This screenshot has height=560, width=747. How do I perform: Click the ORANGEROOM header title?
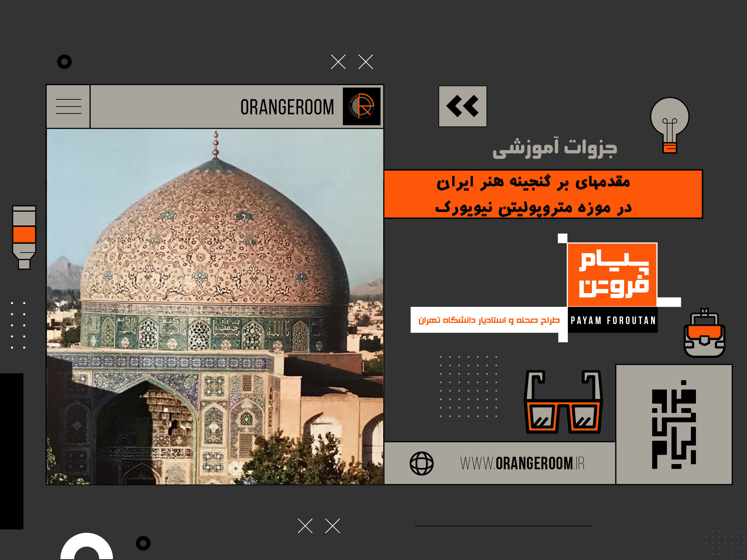(287, 107)
